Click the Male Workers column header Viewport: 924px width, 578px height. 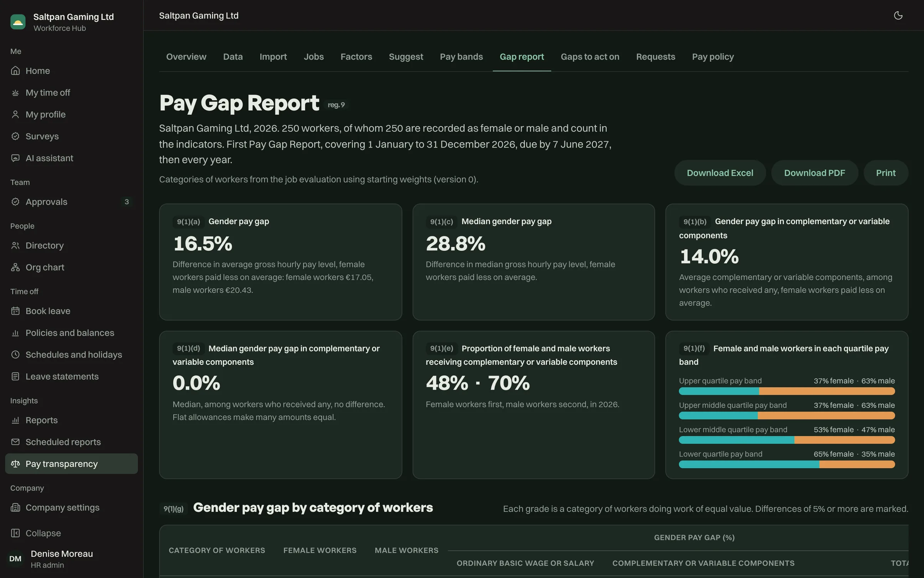pos(407,550)
